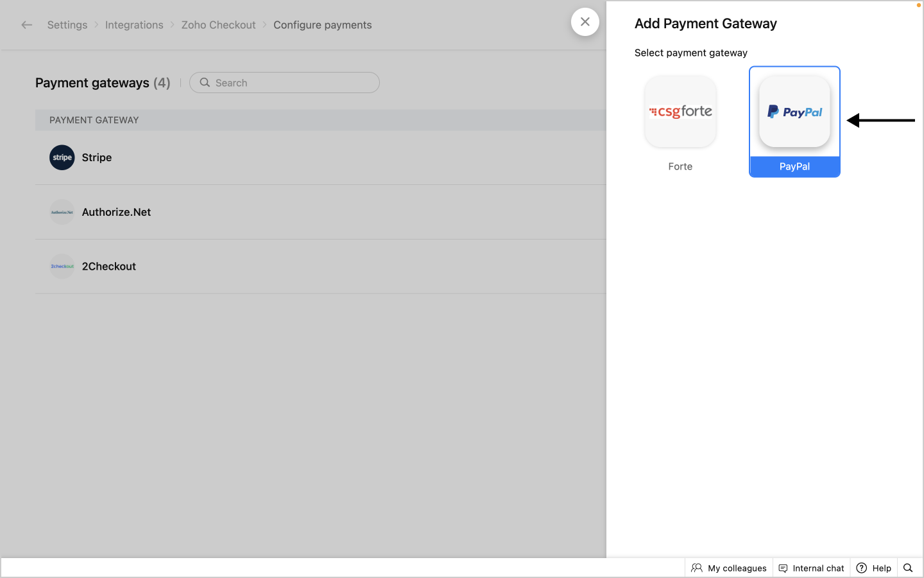The height and width of the screenshot is (578, 924).
Task: Close the Add Payment Gateway panel
Action: [585, 22]
